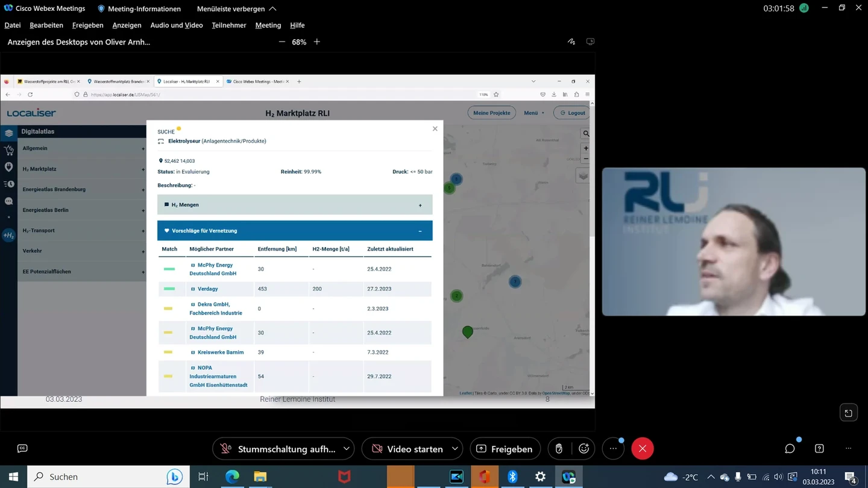Collapse the Vorschläge für Vernetzung panel
Viewport: 868px width, 488px height.
point(295,231)
